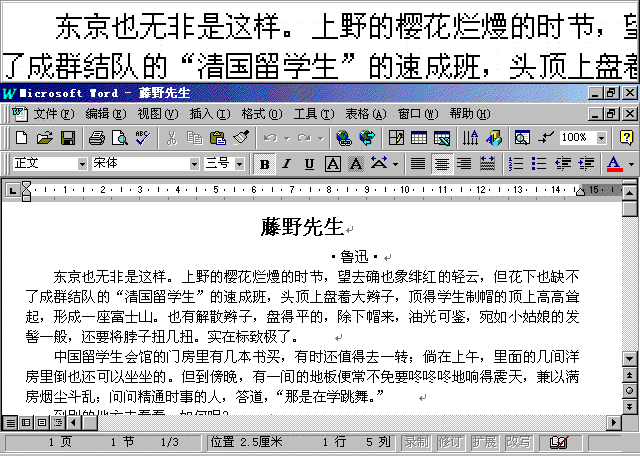640x456 pixels.
Task: Expand the 100% zoom dropdown
Action: tap(601, 137)
